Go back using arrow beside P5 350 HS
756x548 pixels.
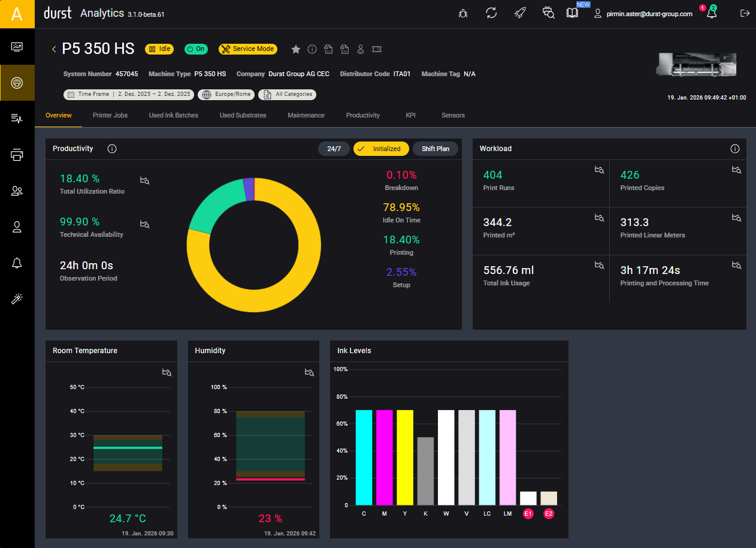coord(54,49)
